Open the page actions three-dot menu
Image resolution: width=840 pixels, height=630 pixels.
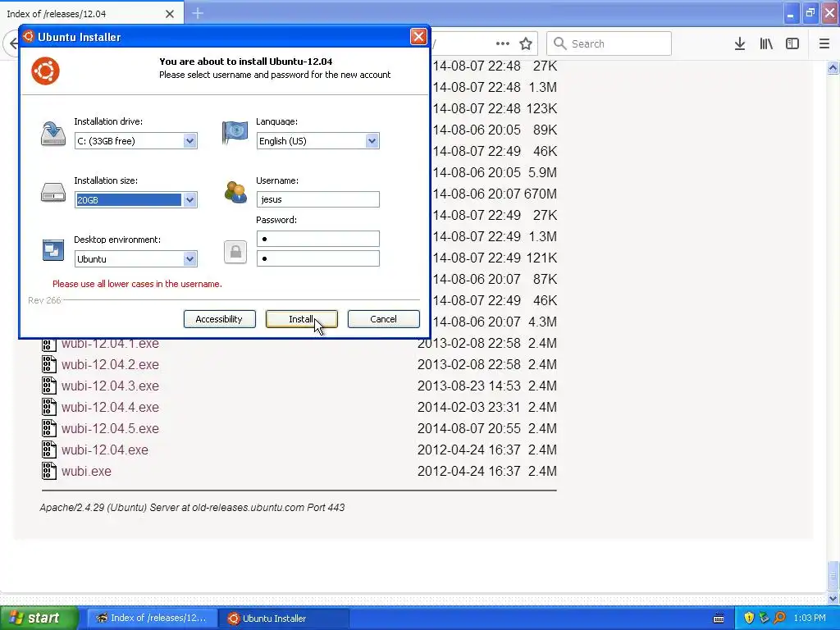pyautogui.click(x=503, y=43)
